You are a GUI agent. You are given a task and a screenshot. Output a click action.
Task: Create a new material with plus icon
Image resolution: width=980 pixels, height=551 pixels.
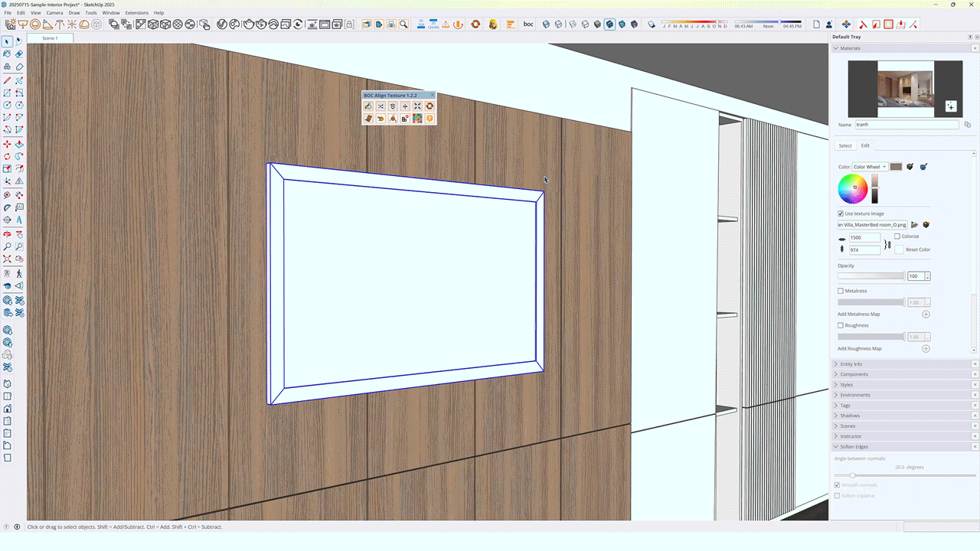pos(950,106)
